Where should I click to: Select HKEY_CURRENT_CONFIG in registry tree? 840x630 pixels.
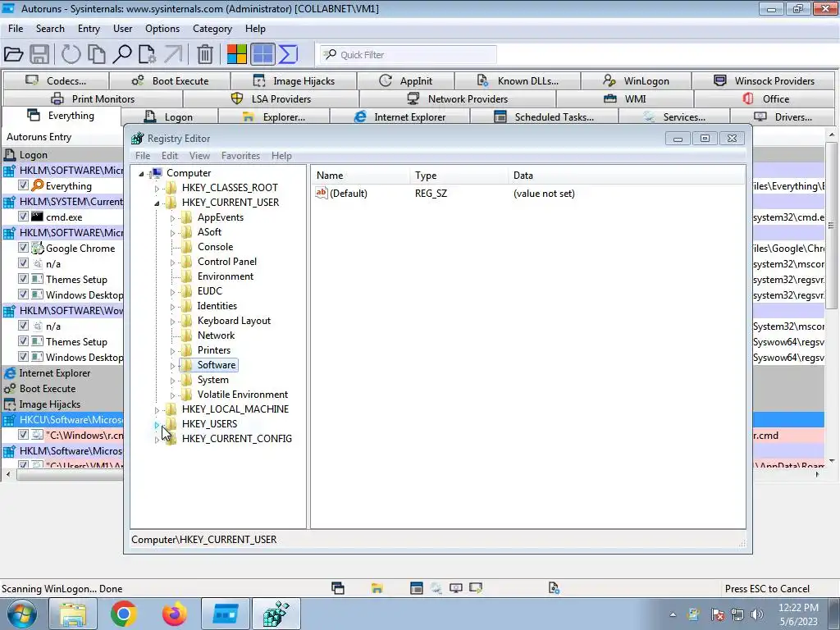237,438
